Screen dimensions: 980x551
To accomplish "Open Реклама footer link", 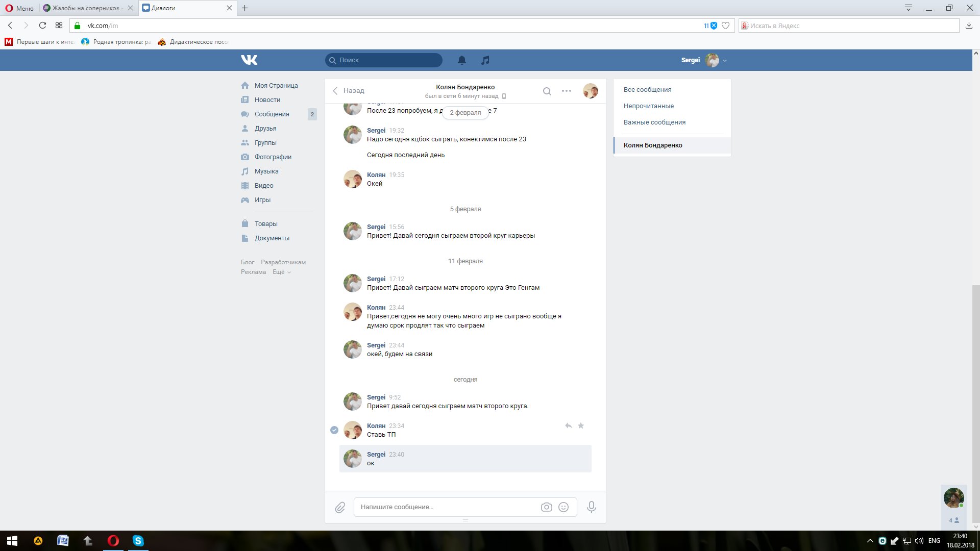I will [x=254, y=272].
